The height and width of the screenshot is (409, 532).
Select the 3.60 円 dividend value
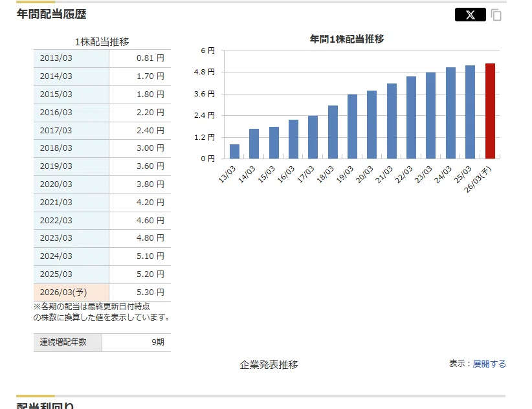(150, 166)
